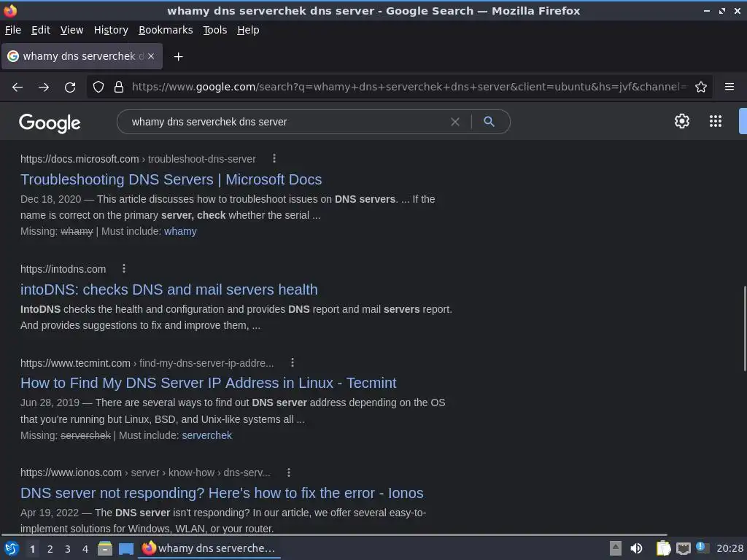Open the network monitor tray icon

tap(683, 548)
